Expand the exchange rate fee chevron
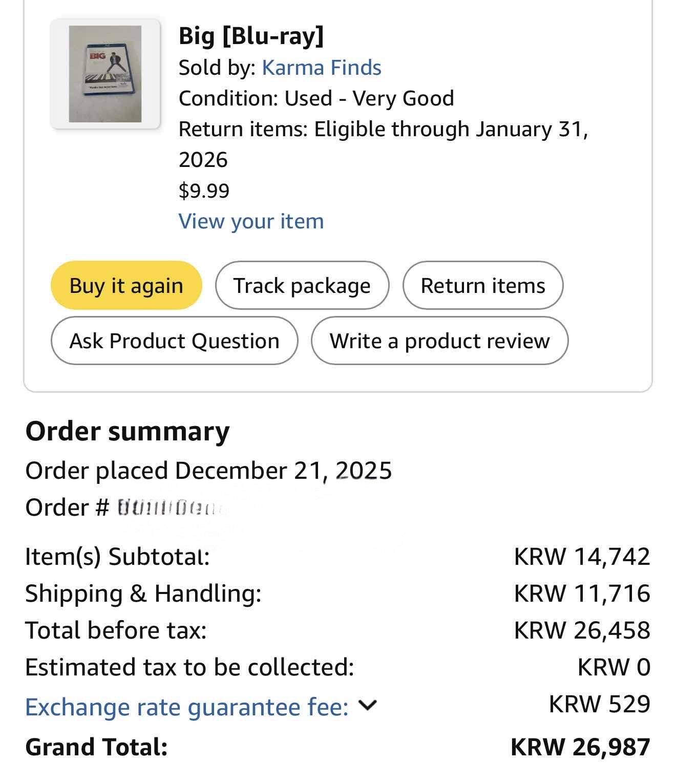The height and width of the screenshot is (784, 676). 368,706
